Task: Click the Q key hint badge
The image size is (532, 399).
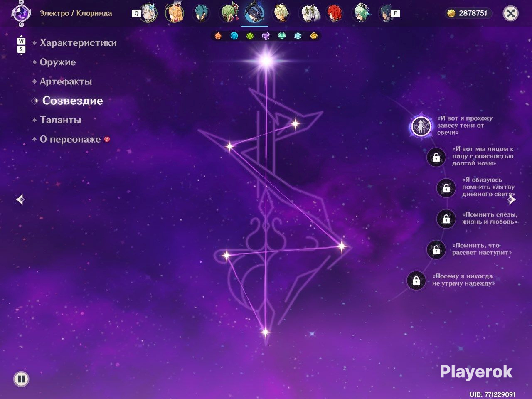Action: click(136, 13)
